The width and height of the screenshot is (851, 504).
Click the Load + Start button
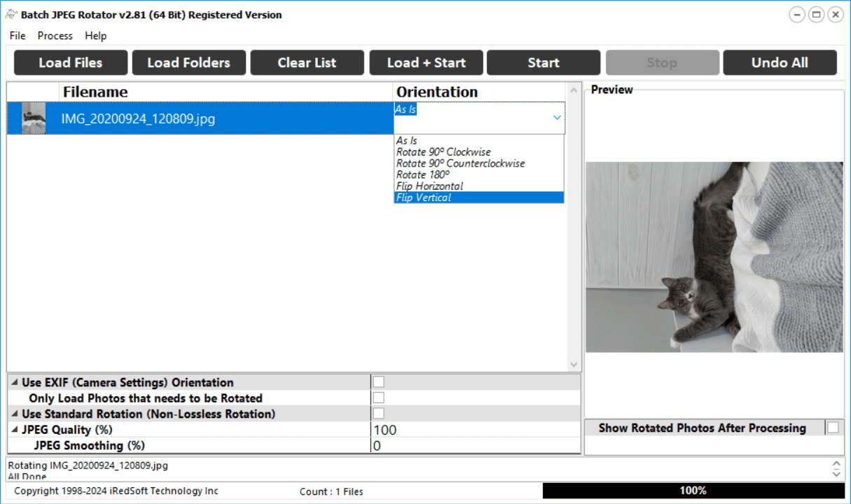coord(426,62)
